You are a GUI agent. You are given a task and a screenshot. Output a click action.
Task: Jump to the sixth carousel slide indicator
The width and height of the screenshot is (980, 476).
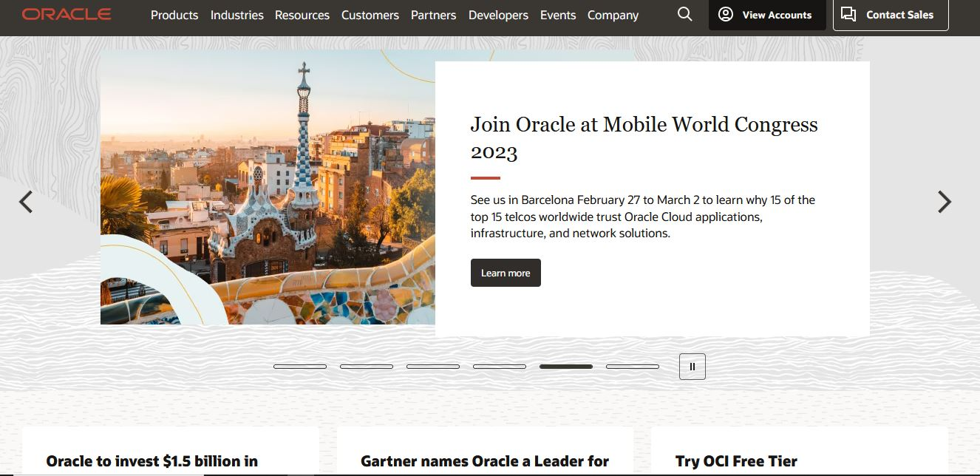(x=633, y=367)
